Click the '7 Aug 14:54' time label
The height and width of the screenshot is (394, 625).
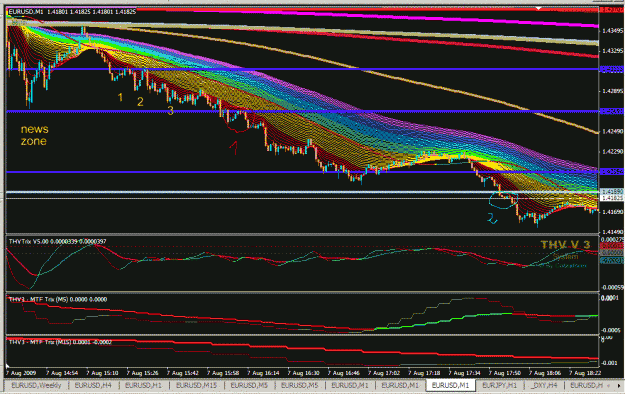click(62, 373)
